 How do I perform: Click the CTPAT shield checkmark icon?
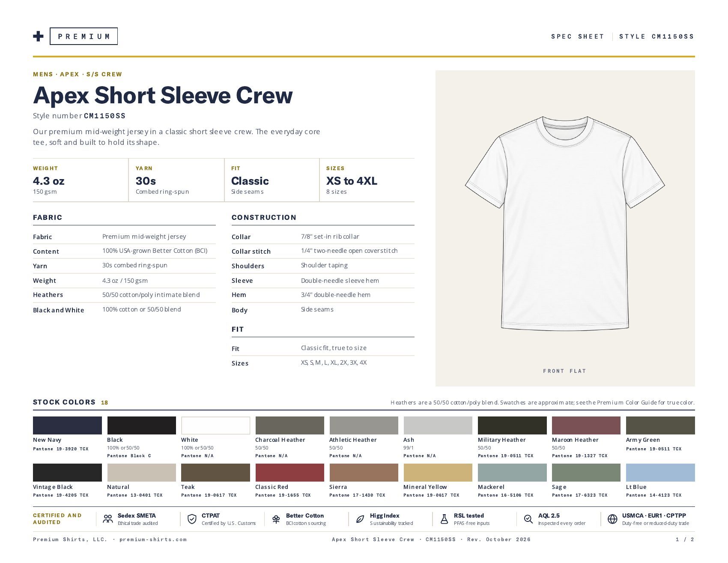[192, 519]
